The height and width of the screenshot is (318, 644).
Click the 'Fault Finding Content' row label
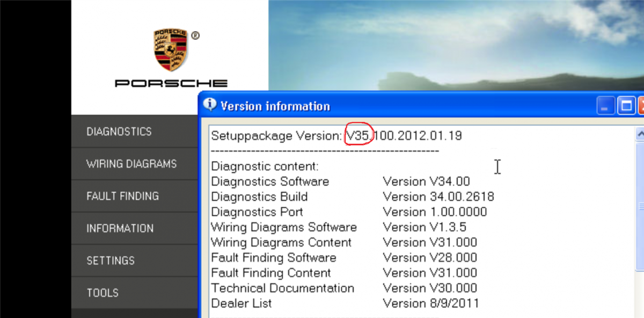coord(271,273)
